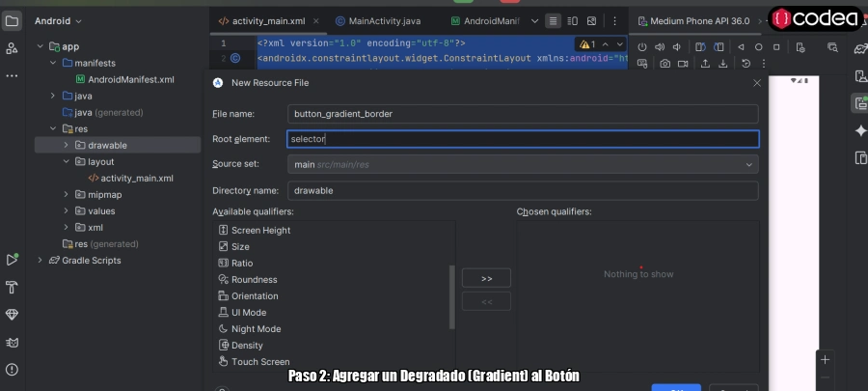Click the >> add qualifier button
The height and width of the screenshot is (391, 868).
[x=486, y=278]
